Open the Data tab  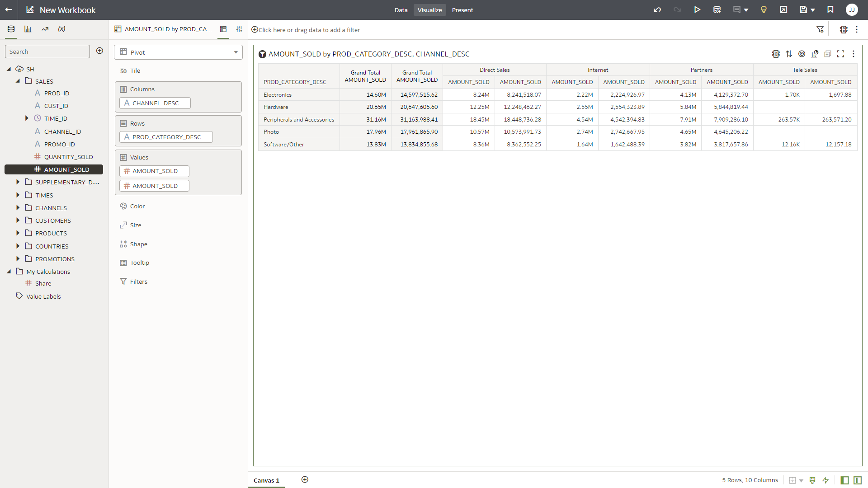click(401, 10)
